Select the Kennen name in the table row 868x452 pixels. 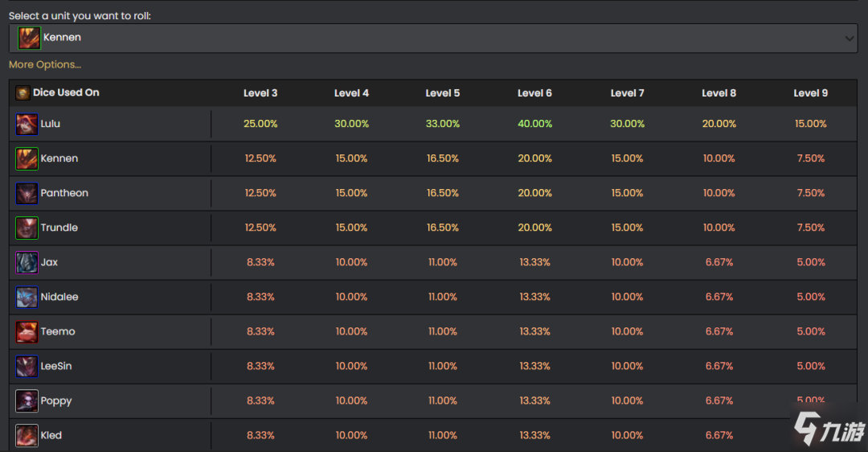[x=59, y=158]
